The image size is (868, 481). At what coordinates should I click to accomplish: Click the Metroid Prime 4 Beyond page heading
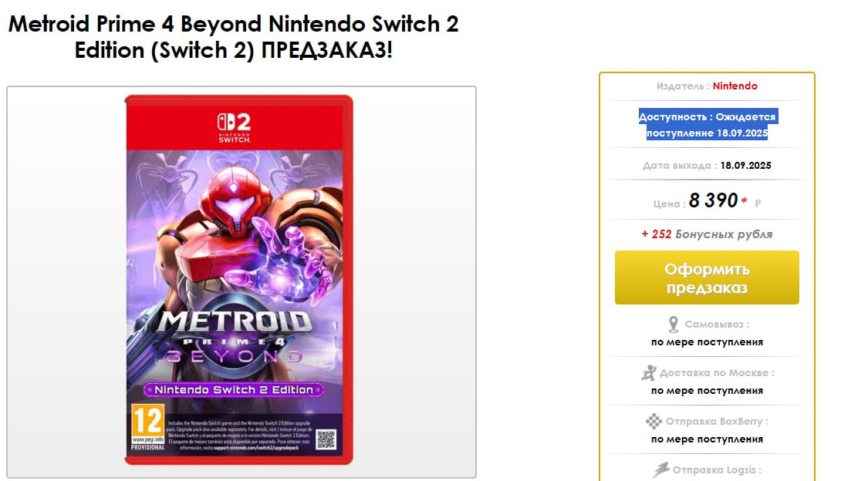(x=234, y=37)
